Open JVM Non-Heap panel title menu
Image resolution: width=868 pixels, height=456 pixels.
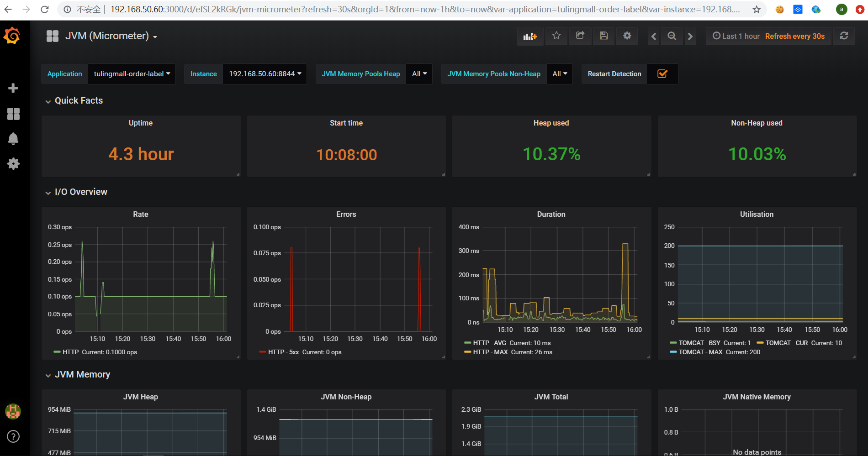pyautogui.click(x=346, y=397)
